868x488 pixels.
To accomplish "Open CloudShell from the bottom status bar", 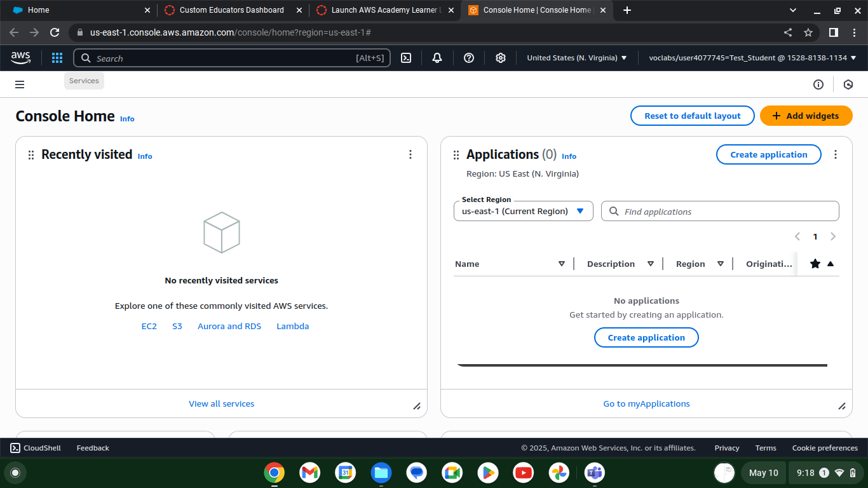I will [36, 448].
